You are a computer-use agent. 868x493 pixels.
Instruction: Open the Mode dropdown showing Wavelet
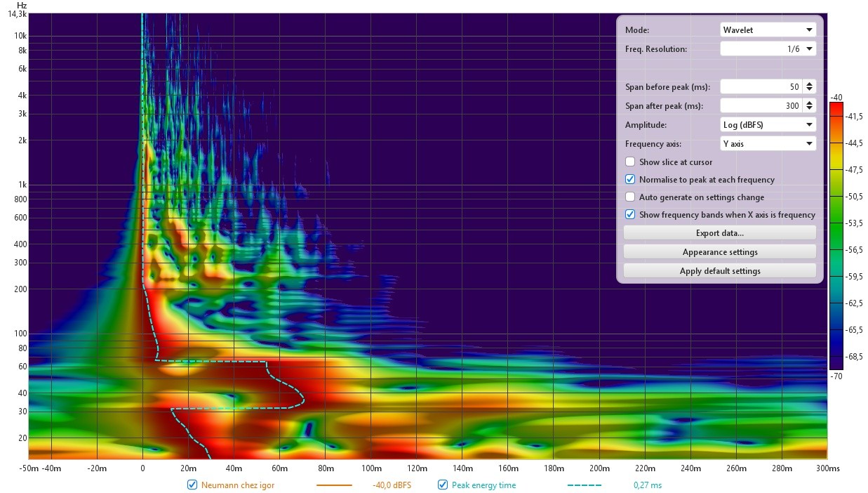768,30
